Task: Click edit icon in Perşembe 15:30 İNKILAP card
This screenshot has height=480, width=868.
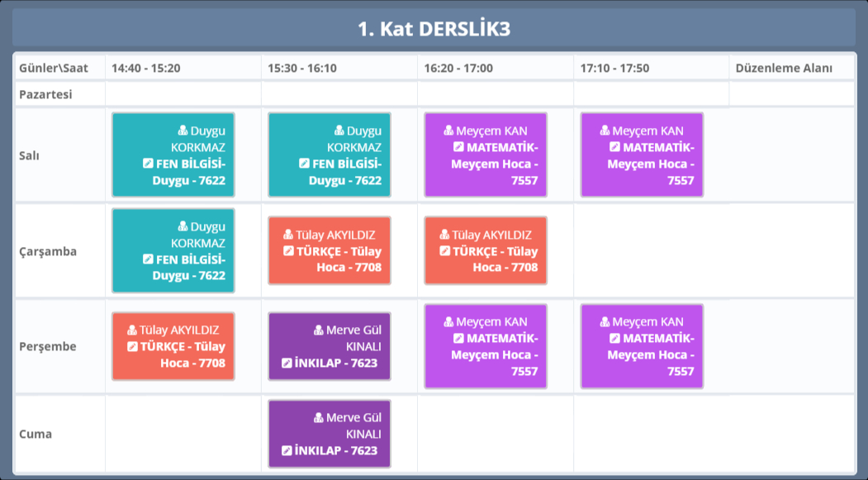Action: pyautogui.click(x=287, y=363)
